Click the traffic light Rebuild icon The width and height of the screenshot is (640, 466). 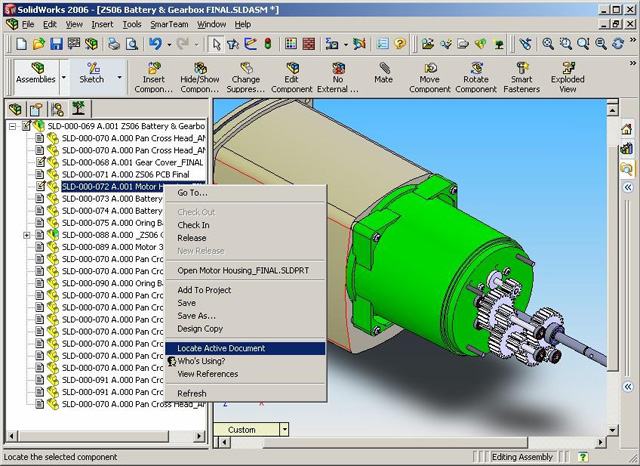[268, 43]
